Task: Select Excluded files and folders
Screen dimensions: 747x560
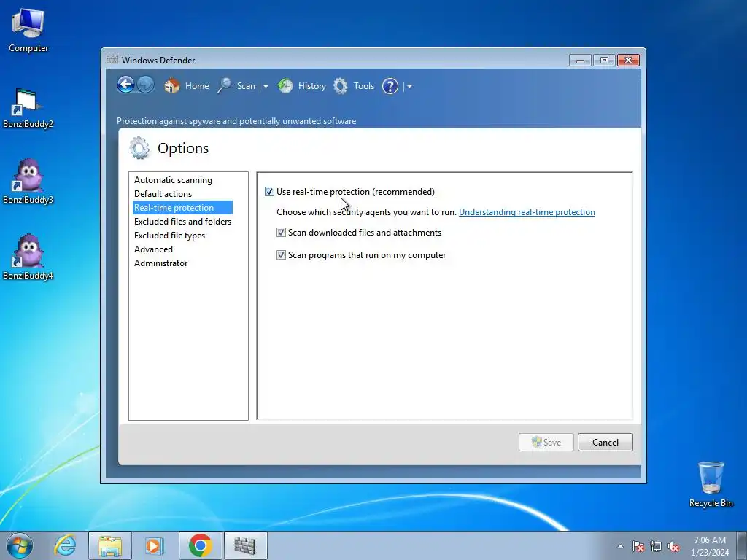Action: [182, 222]
